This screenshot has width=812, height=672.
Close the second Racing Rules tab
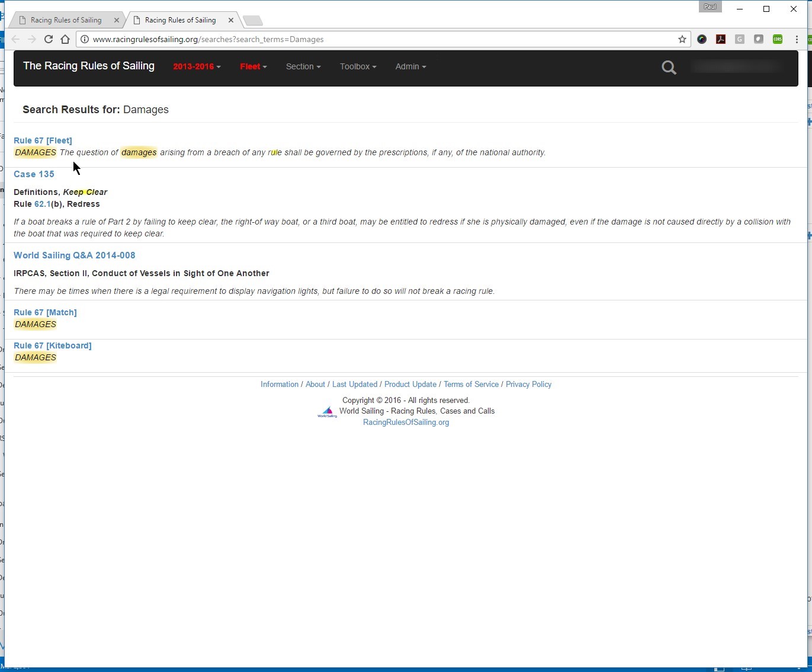pos(231,20)
